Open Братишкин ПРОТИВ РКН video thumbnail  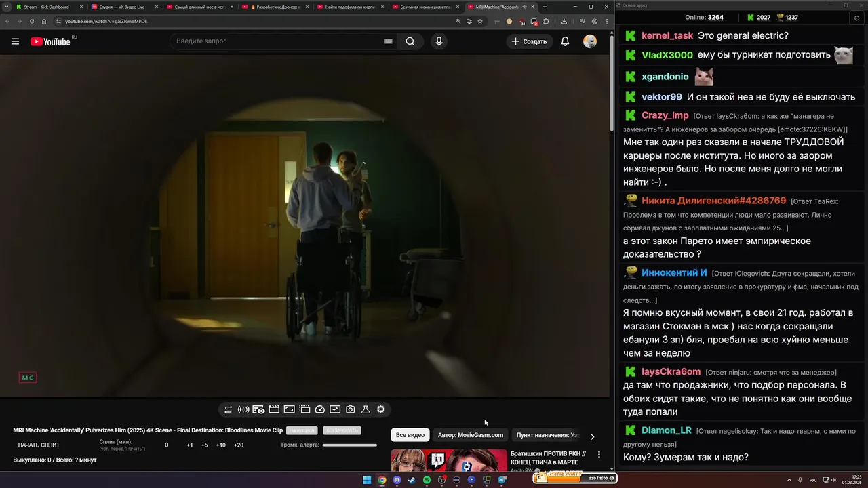[x=449, y=460]
